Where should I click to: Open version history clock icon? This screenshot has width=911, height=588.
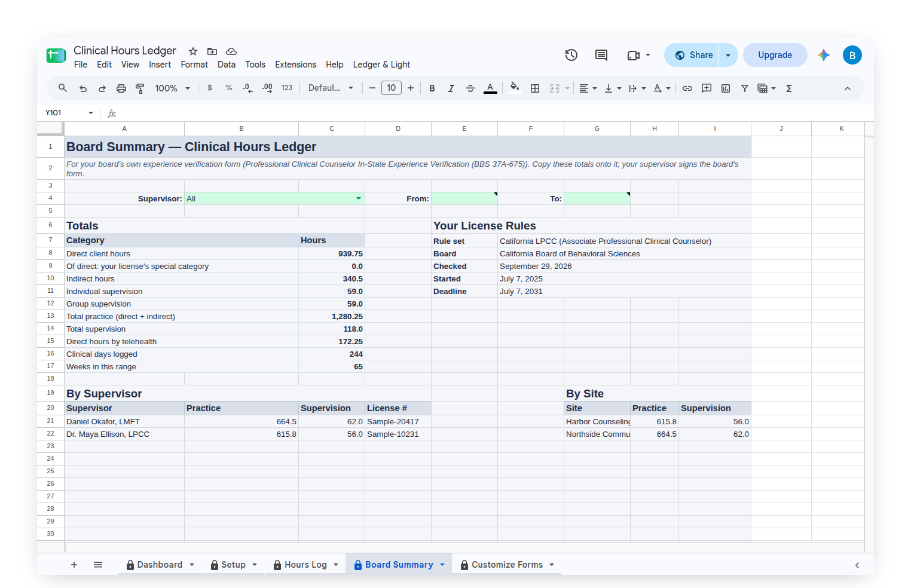tap(571, 55)
